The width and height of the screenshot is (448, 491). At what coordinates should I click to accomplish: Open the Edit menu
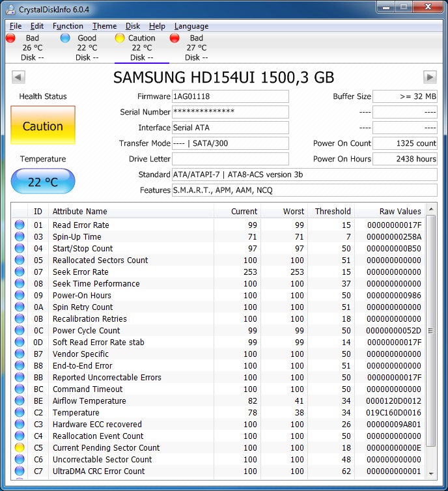tap(37, 26)
